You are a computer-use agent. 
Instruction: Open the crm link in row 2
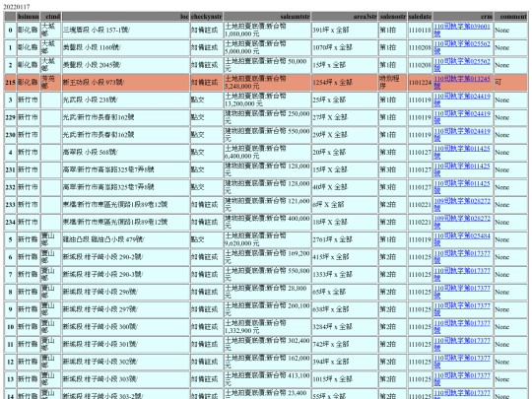click(462, 65)
